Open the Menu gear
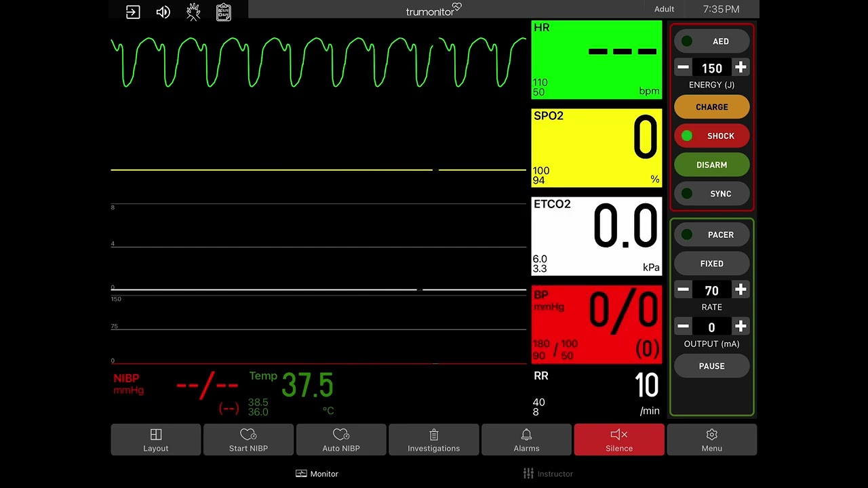This screenshot has width=868, height=488. click(712, 440)
